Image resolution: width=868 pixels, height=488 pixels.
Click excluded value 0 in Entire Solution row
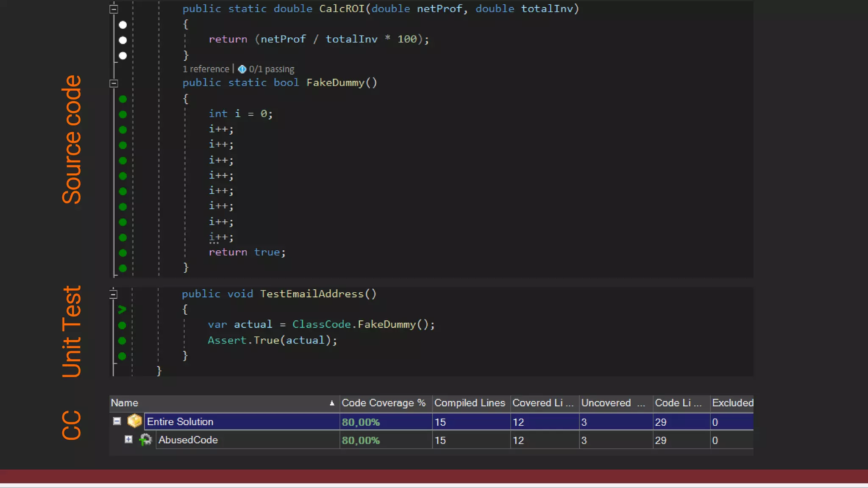point(715,422)
